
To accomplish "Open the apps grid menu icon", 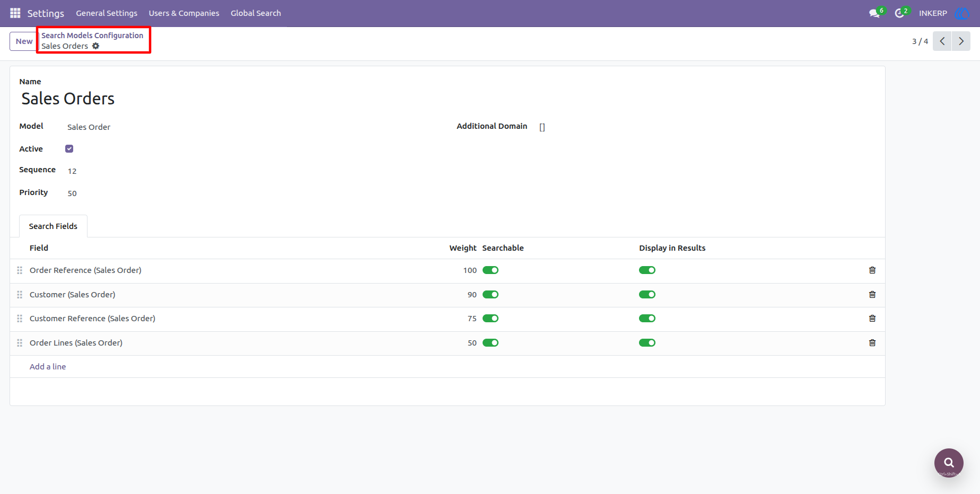I will [x=15, y=13].
